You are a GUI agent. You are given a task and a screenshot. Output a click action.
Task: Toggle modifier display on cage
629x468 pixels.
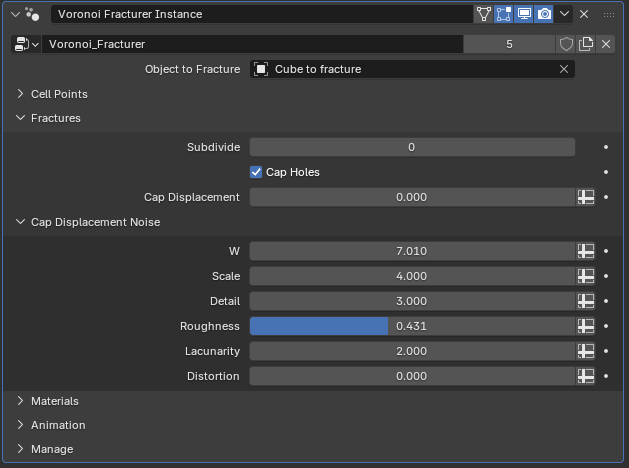click(x=484, y=14)
